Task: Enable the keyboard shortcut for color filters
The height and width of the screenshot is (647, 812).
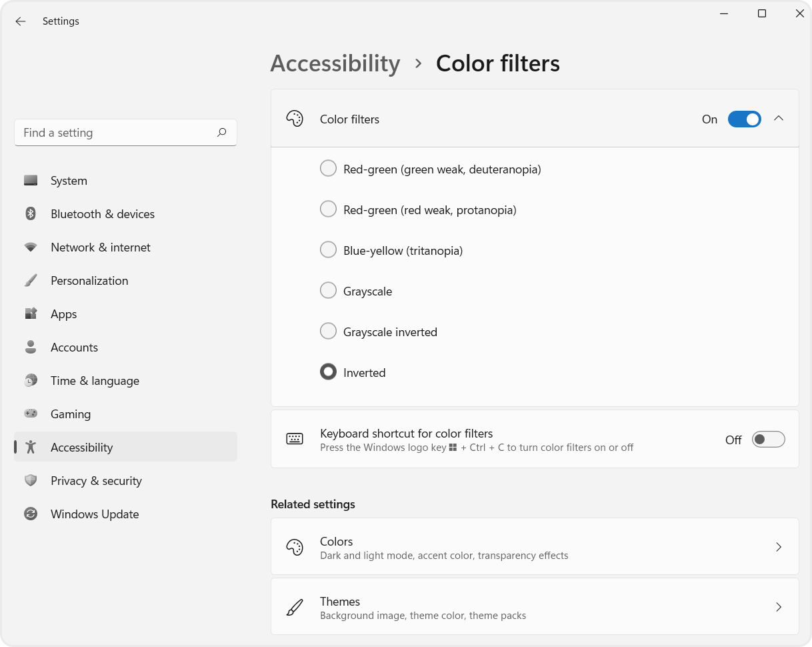Action: click(768, 439)
